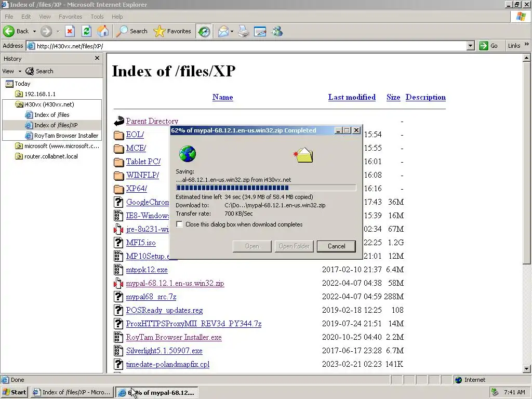Click the ProxHTTPSProxyMII 7z file icon
The height and width of the screenshot is (399, 532).
[x=118, y=324]
